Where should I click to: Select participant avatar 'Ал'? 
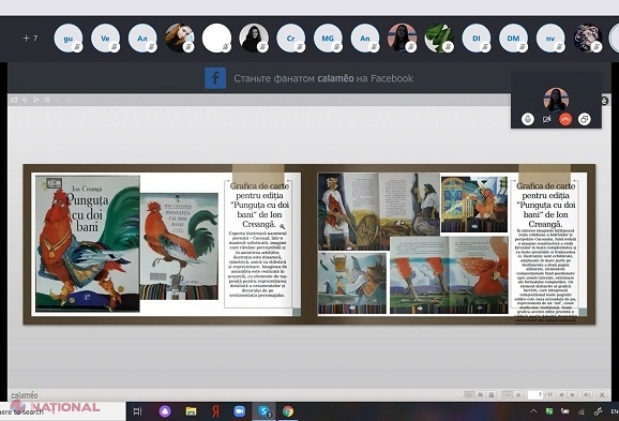[x=143, y=38]
